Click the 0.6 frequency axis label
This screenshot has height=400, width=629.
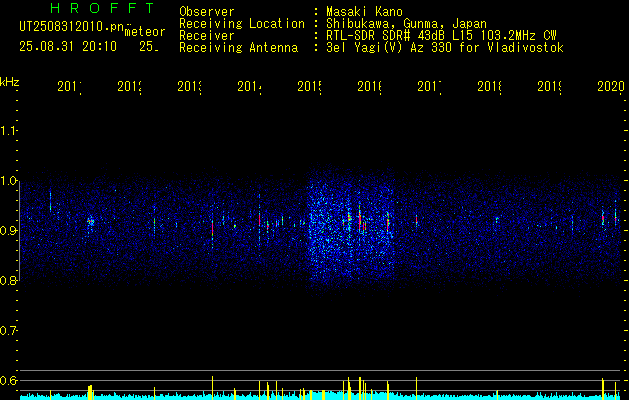(8, 380)
